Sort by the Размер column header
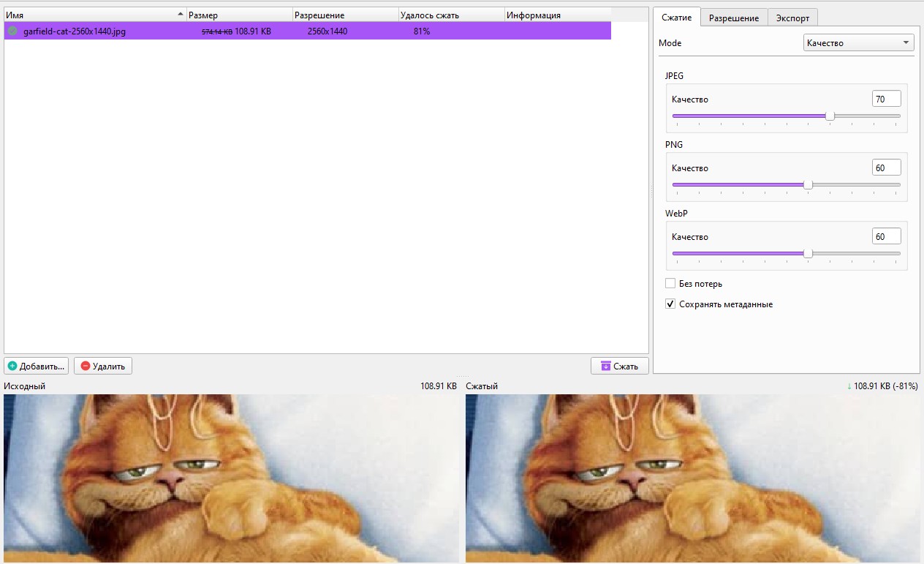This screenshot has width=924, height=564. [240, 15]
